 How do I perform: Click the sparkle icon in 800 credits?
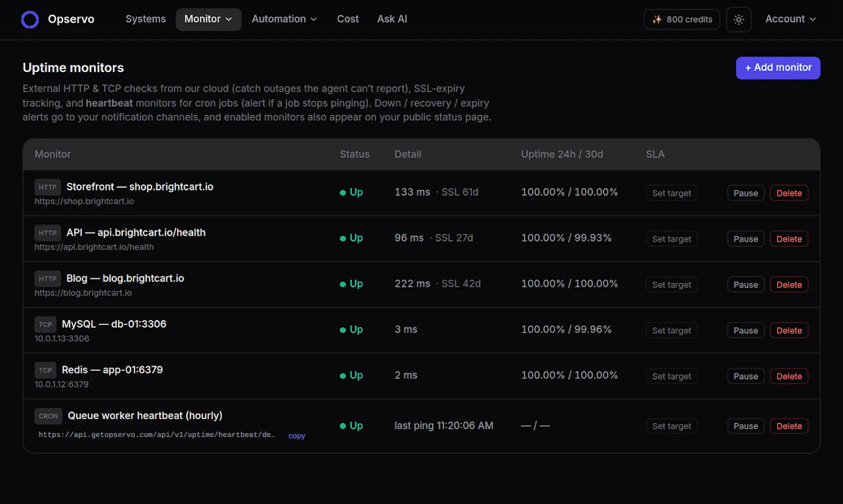click(657, 19)
